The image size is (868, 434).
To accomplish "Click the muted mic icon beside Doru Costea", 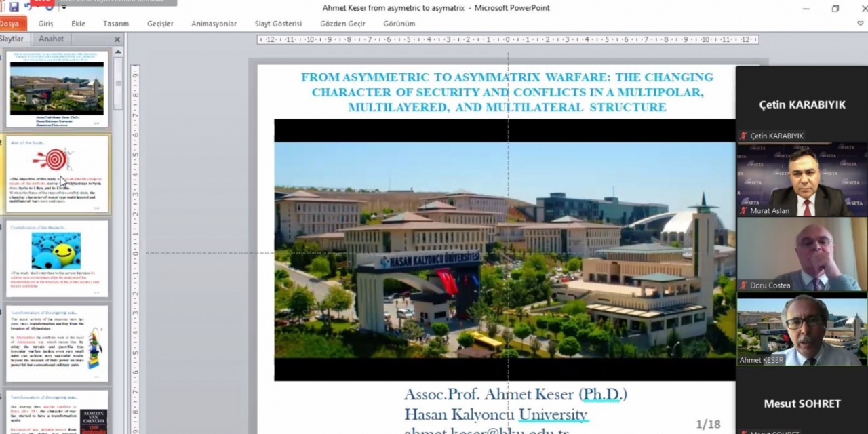I will [x=744, y=285].
